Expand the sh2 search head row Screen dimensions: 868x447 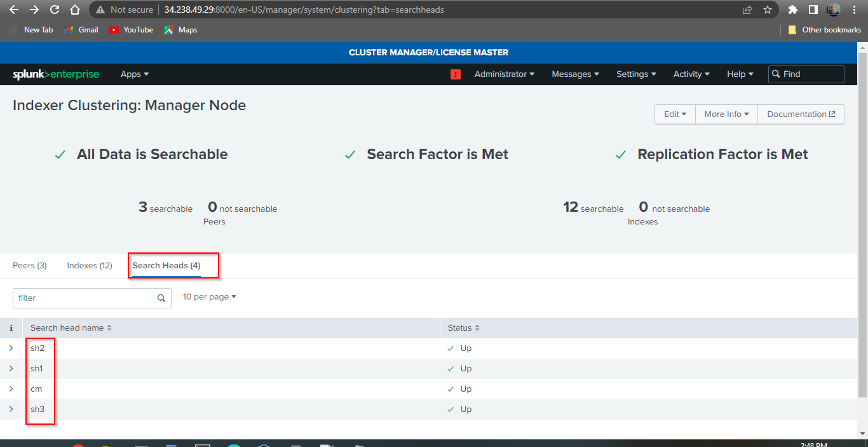(x=11, y=348)
